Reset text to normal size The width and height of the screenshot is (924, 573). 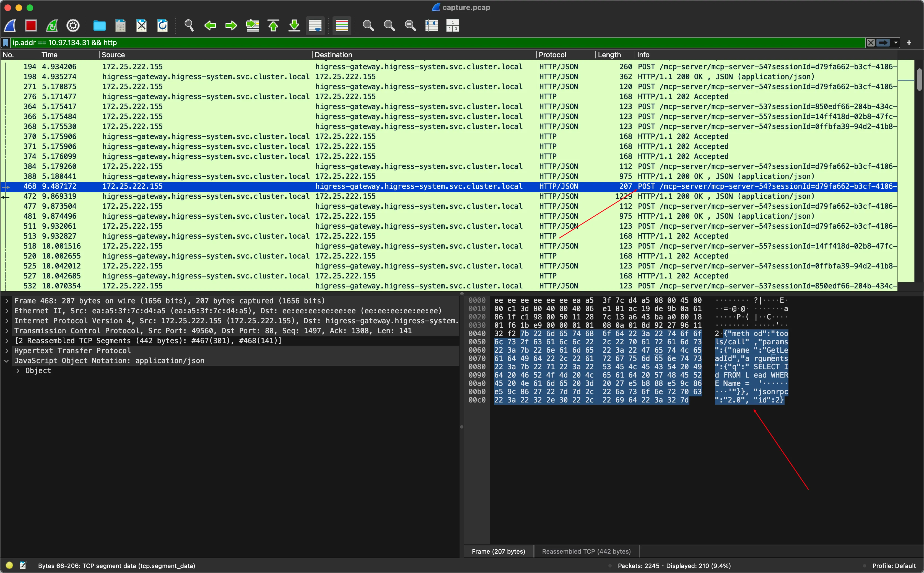pos(411,25)
